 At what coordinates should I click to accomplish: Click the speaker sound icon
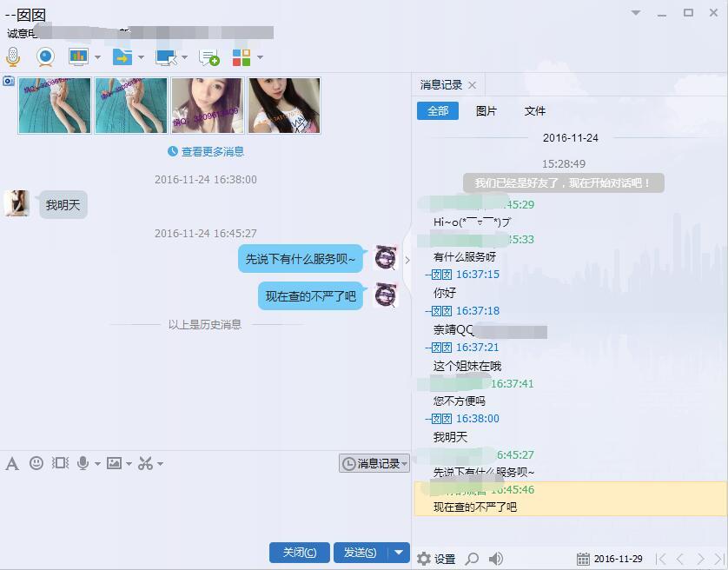coord(496,559)
